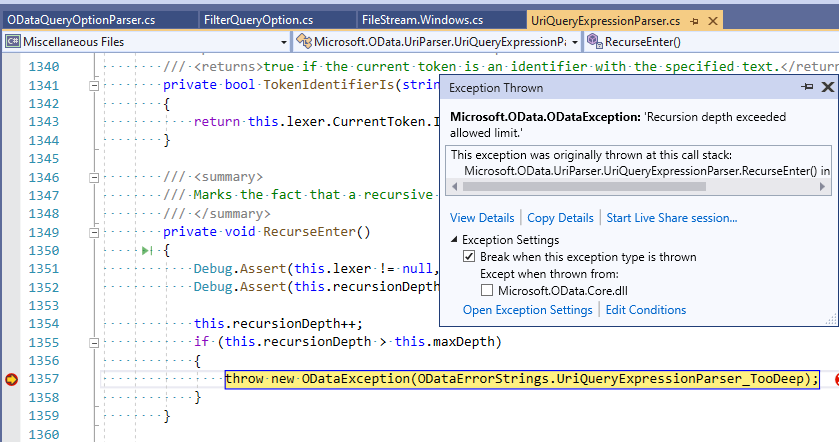Switch to the FileStream.Windows.cs tab
The width and height of the screenshot is (839, 442).
click(423, 20)
